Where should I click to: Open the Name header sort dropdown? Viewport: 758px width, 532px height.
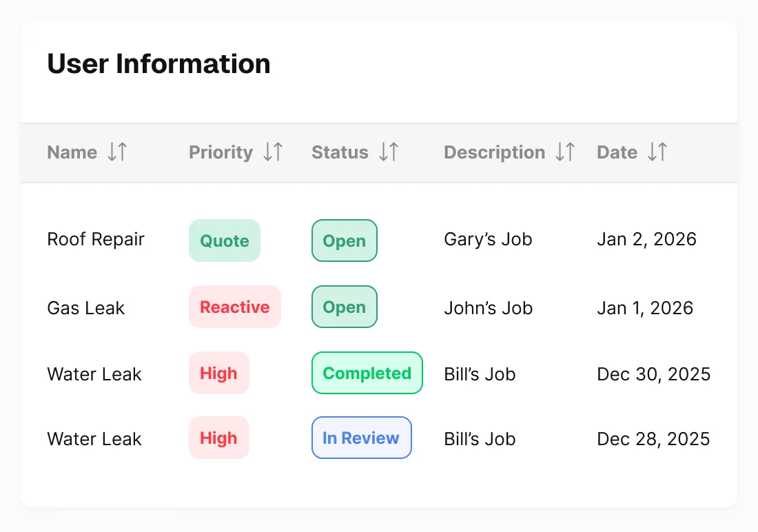[117, 152]
